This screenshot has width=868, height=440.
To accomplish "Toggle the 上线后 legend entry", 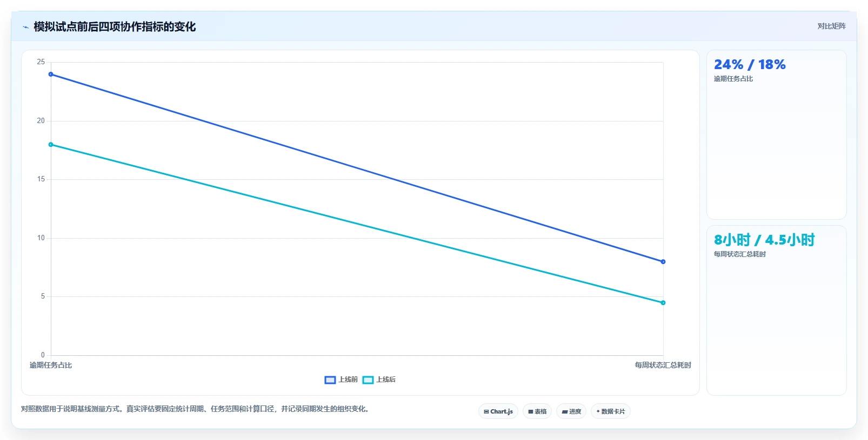I will coord(379,380).
